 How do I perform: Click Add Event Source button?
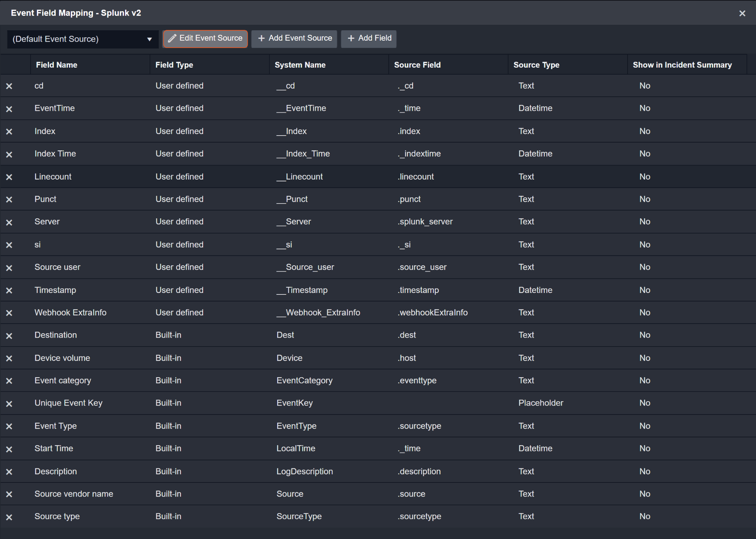294,38
